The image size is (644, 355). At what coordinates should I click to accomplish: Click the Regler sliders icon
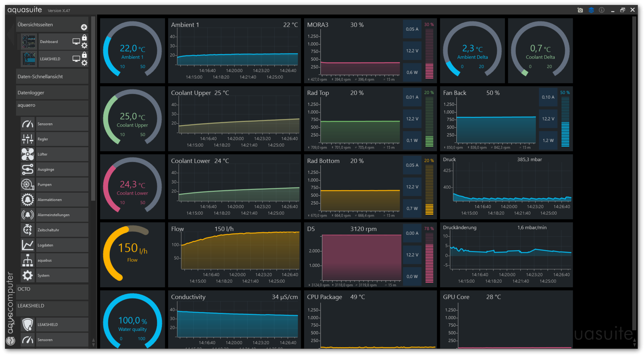tap(27, 139)
